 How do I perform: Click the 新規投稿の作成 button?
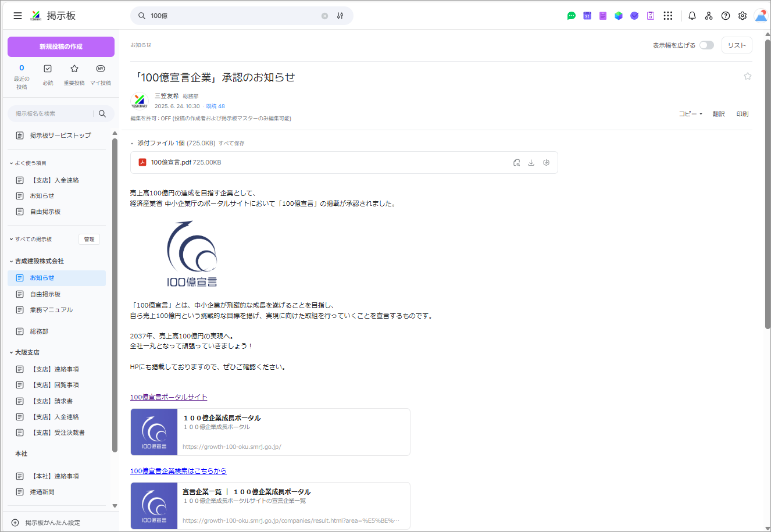click(x=61, y=47)
